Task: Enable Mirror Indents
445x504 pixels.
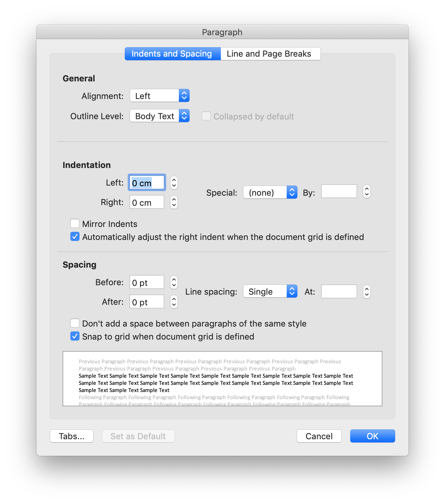Action: coord(75,223)
